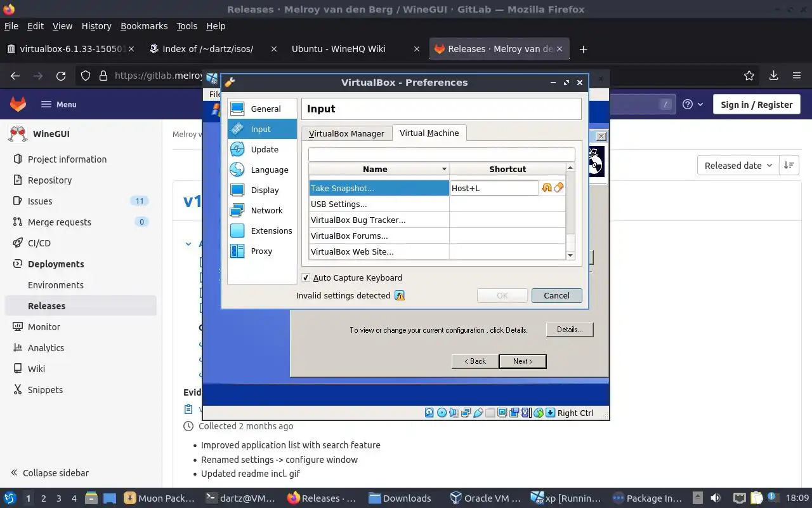
Task: Click Sign in / Register button
Action: point(756,105)
